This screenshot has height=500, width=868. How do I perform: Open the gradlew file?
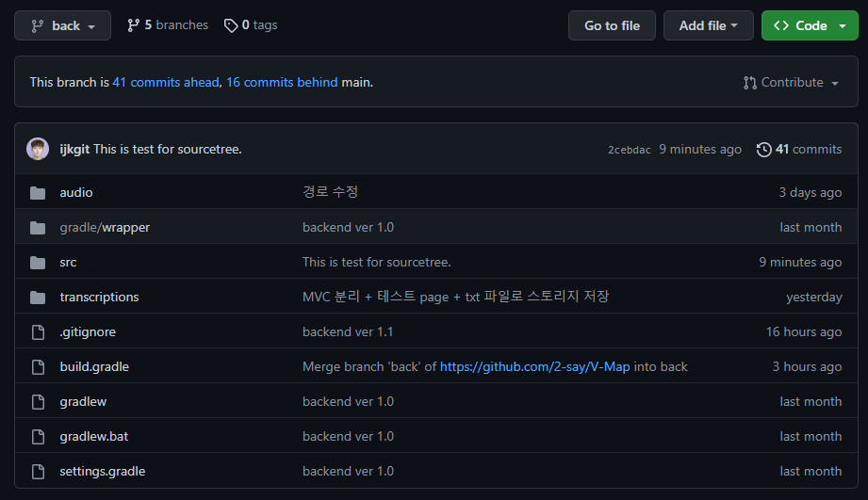pyautogui.click(x=83, y=401)
